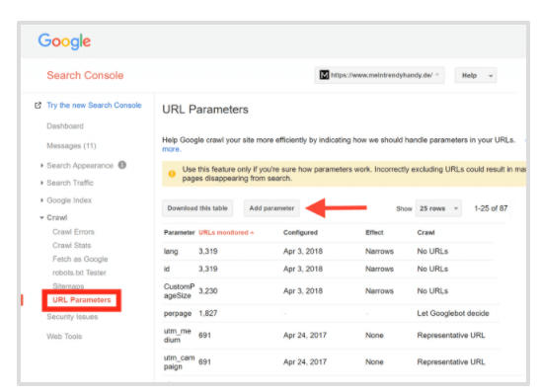Open Messages (11)
Viewport: 541px width, 392px height.
point(71,146)
